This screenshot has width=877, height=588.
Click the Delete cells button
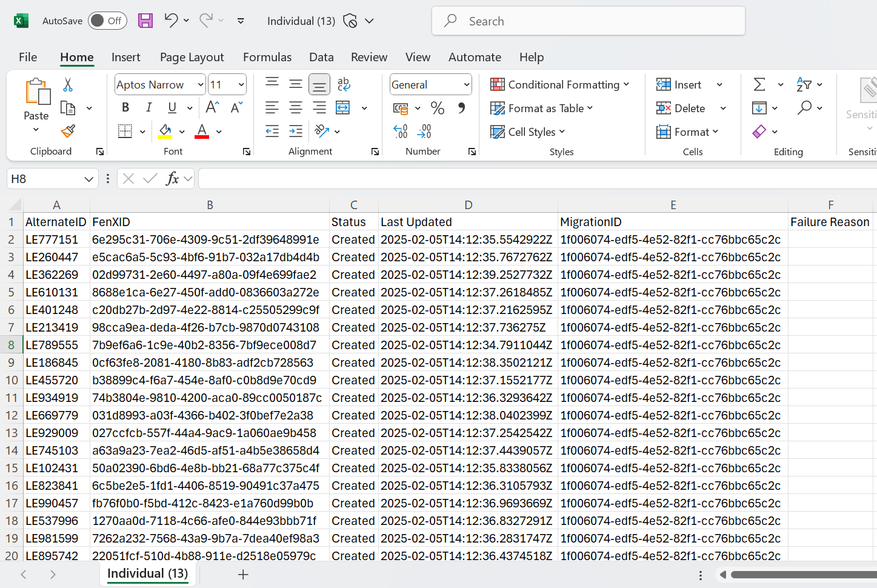tap(681, 109)
